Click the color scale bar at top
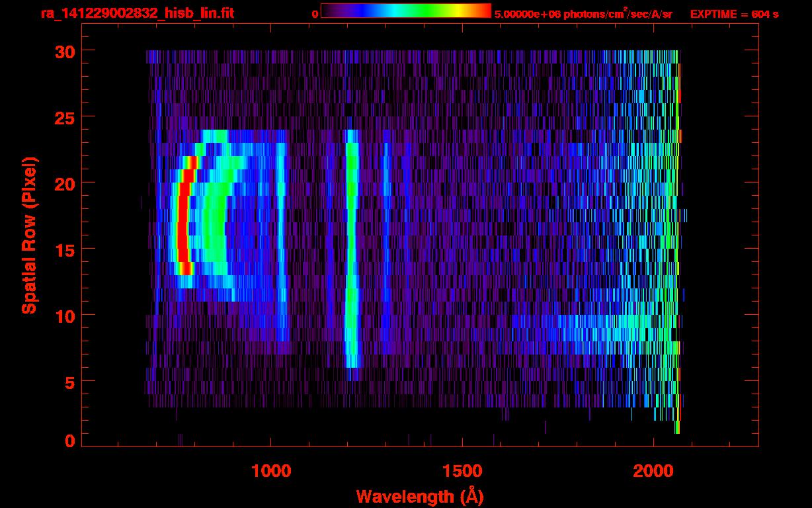This screenshot has height=508, width=812. pyautogui.click(x=406, y=11)
